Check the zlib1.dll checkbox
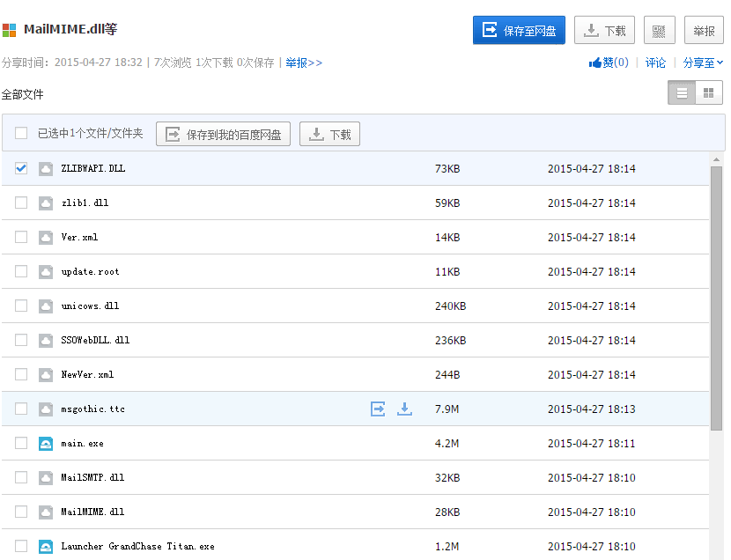Image resolution: width=731 pixels, height=560 pixels. pos(21,203)
